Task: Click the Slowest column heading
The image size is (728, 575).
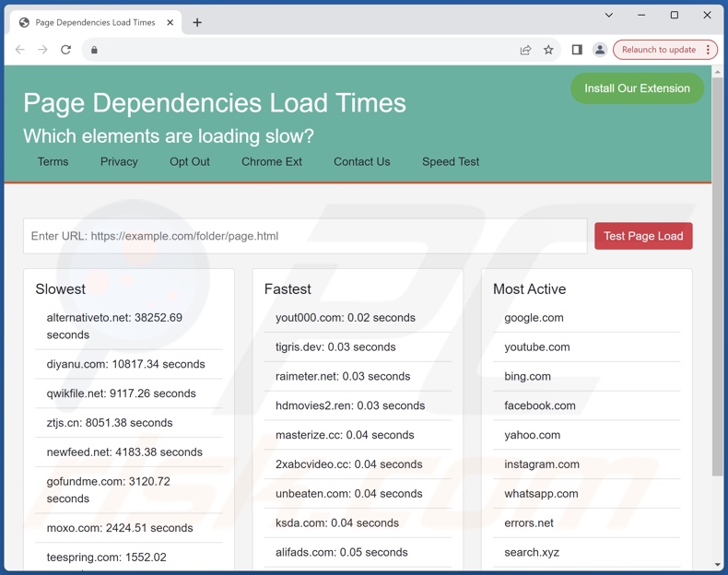Action: 60,289
